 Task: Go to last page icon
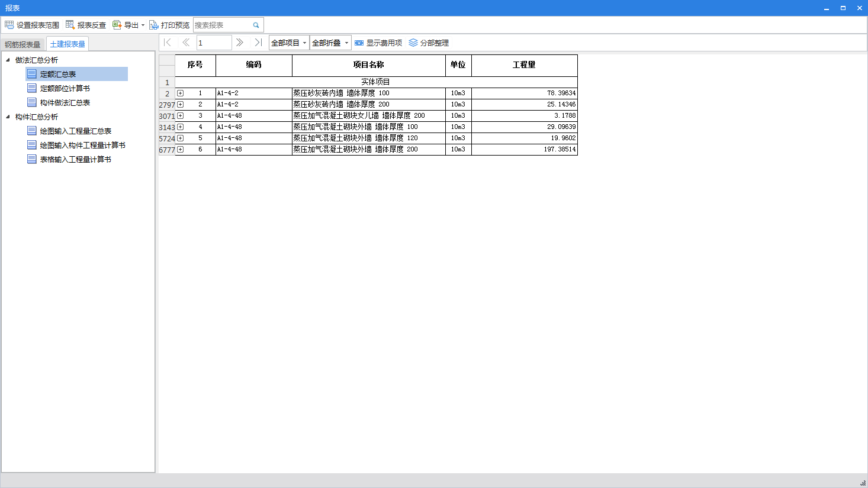258,43
